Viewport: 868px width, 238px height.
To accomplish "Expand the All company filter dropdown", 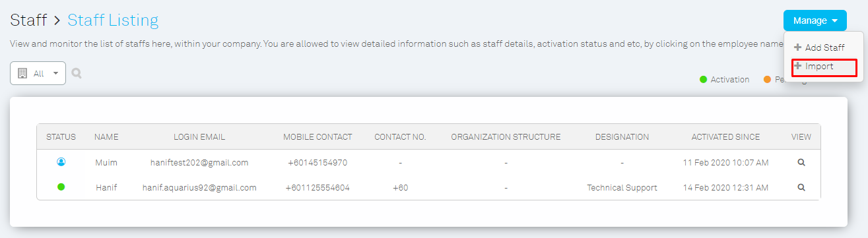I will (38, 73).
